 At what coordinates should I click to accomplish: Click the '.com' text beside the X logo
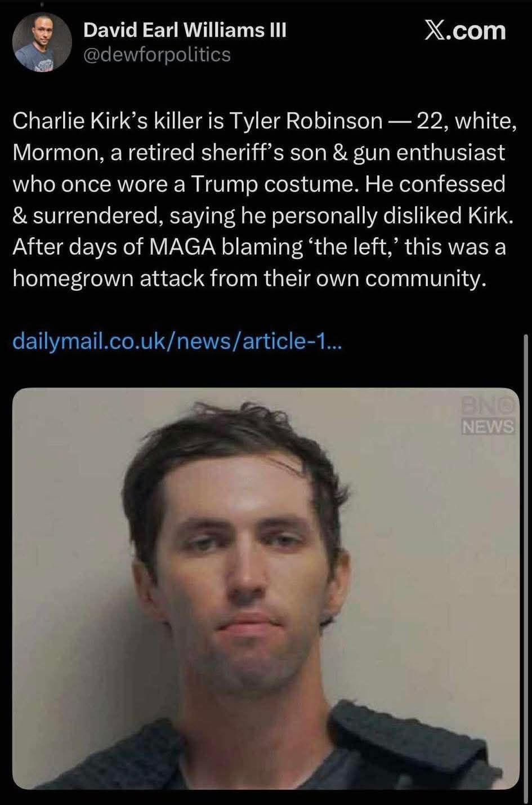point(477,30)
